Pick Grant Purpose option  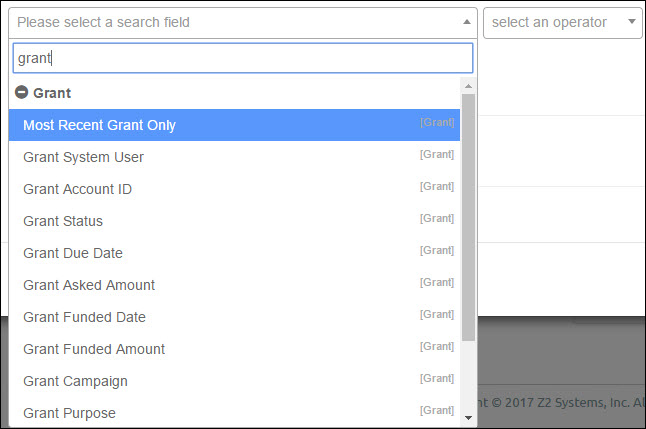click(234, 413)
